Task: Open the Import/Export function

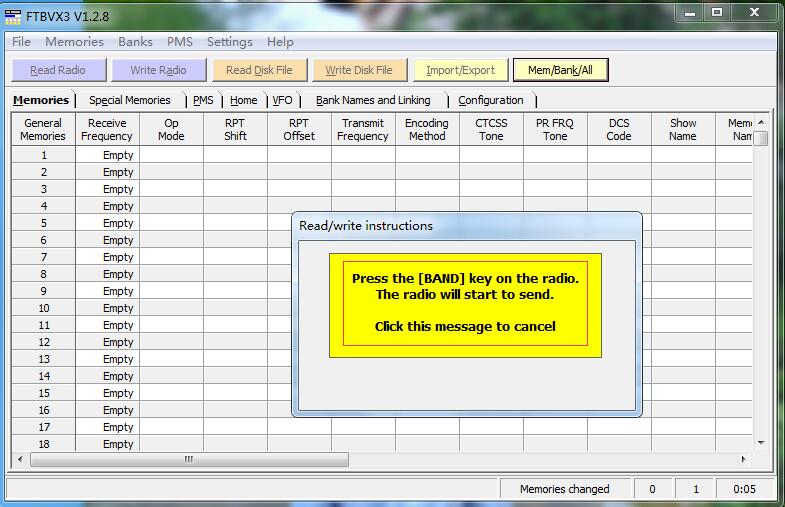Action: (x=460, y=70)
